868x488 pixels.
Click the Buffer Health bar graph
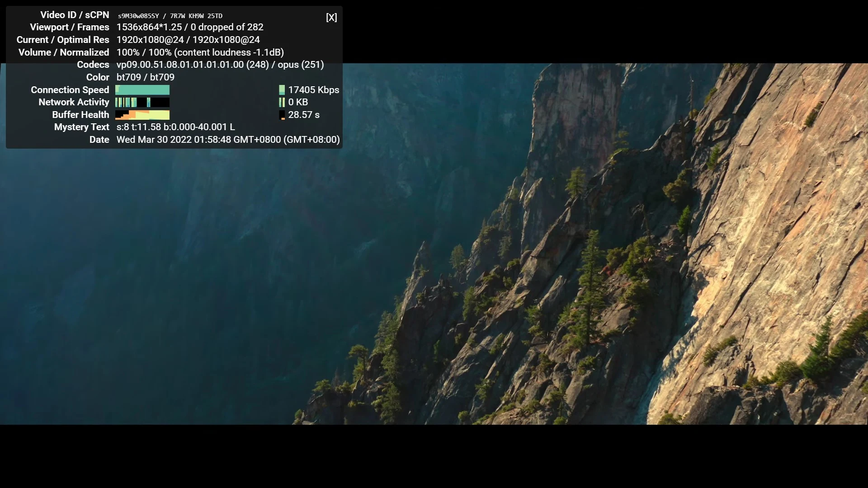coord(142,115)
